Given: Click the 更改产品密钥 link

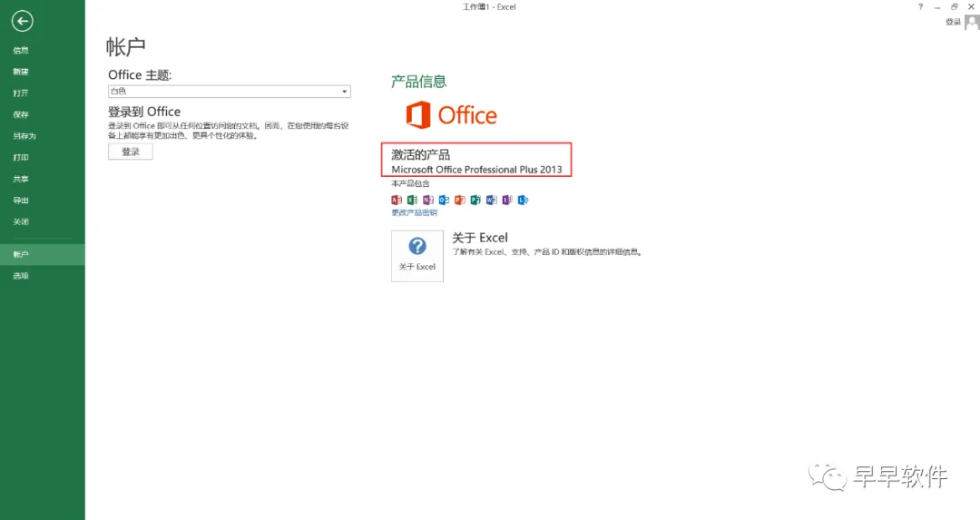Looking at the screenshot, I should coord(414,213).
